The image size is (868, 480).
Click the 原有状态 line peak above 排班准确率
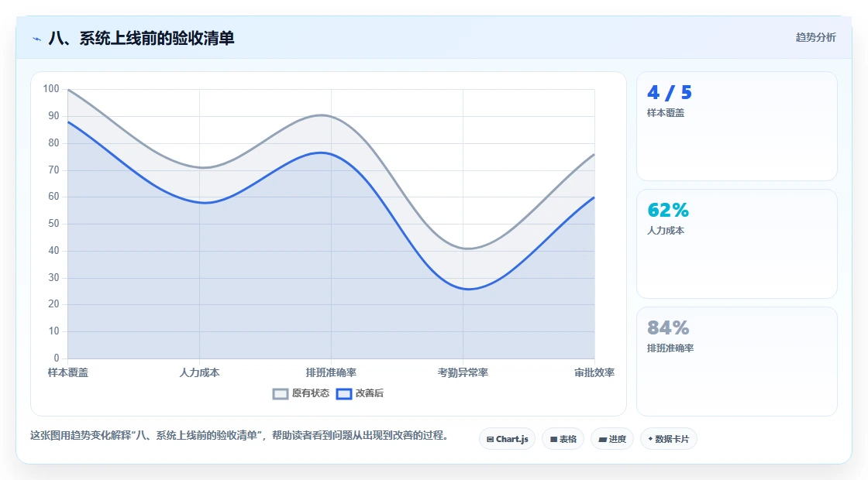(x=323, y=115)
